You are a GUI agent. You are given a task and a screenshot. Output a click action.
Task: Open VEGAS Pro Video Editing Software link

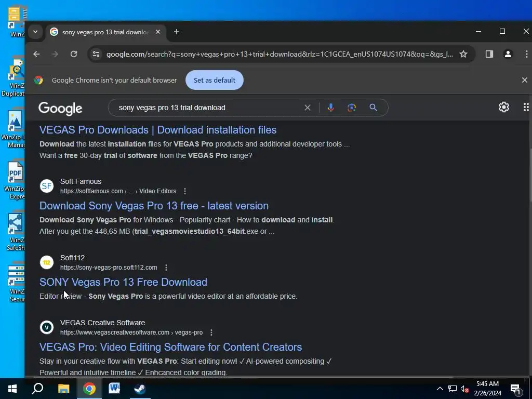(170, 347)
